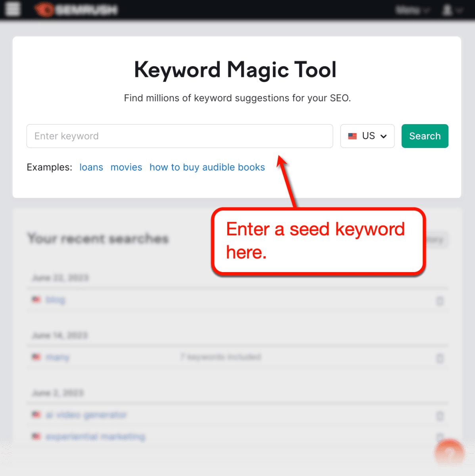Click the US flag beside the blog search
The height and width of the screenshot is (476, 475).
click(x=36, y=299)
